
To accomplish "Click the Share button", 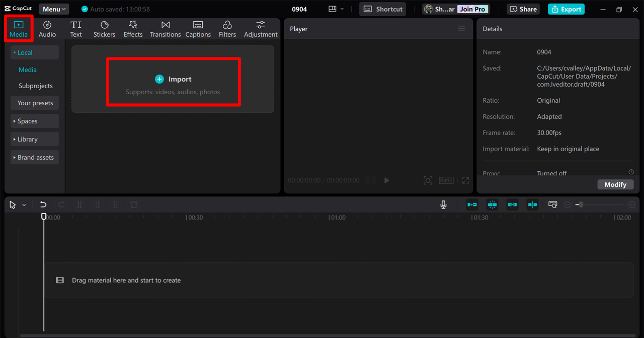I will coord(523,9).
